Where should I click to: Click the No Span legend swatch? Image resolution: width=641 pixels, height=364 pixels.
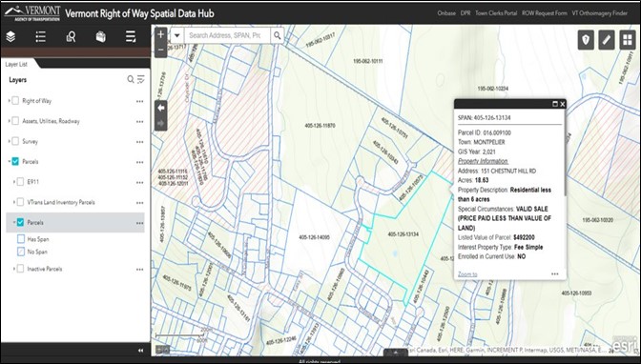[x=21, y=252]
